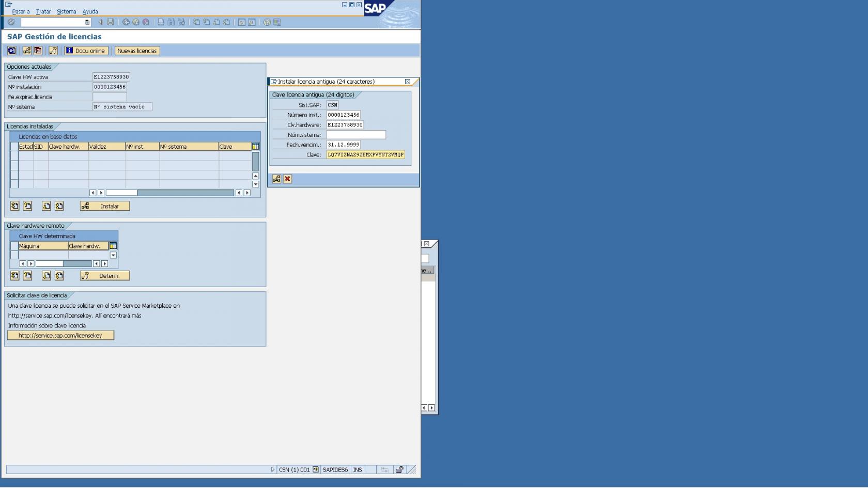Open the Sistema menu
868x488 pixels.
point(66,11)
